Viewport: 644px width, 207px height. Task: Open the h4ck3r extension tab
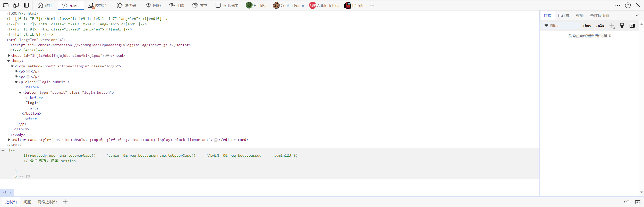tap(354, 5)
